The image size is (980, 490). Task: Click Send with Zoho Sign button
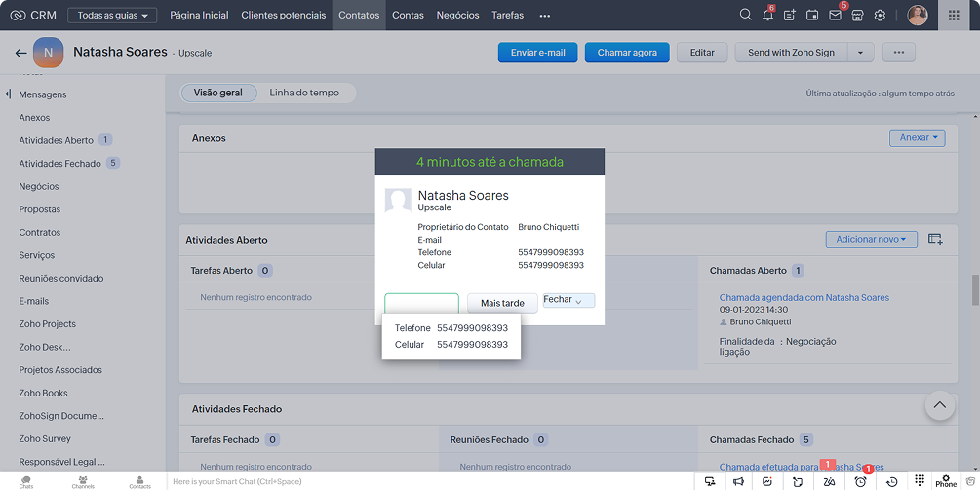(x=791, y=53)
